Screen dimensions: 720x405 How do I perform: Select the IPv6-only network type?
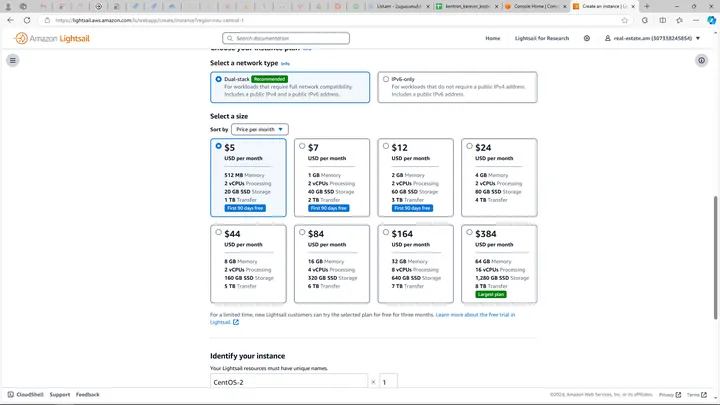click(386, 79)
